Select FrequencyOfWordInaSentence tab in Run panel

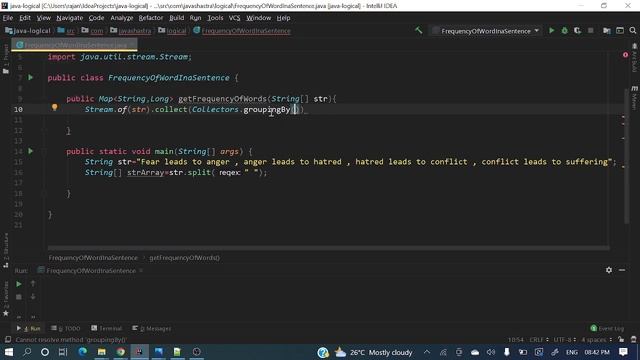click(91, 271)
